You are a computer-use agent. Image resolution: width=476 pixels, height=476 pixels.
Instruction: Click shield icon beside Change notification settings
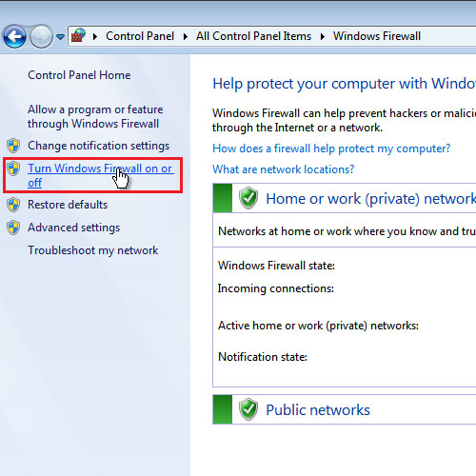click(x=13, y=146)
